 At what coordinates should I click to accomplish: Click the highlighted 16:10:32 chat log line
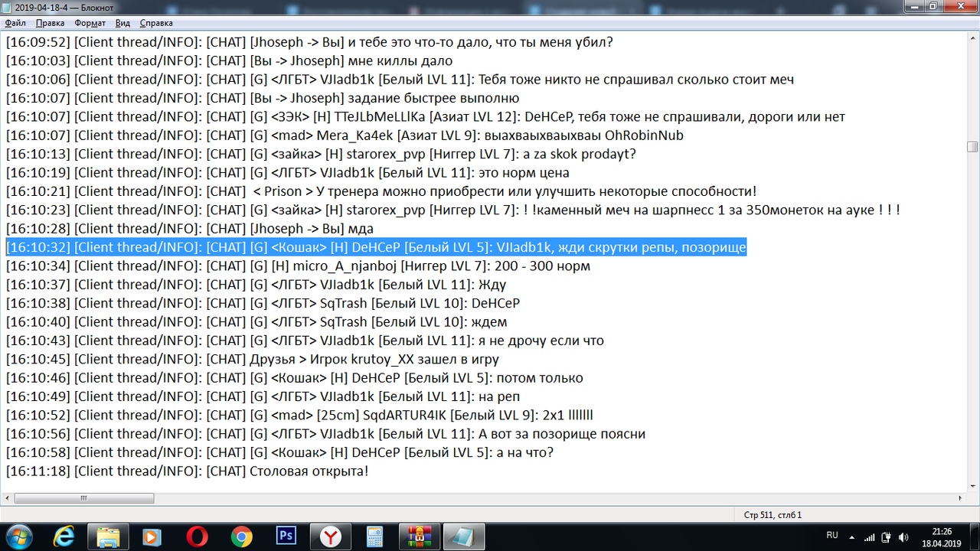[x=375, y=247]
